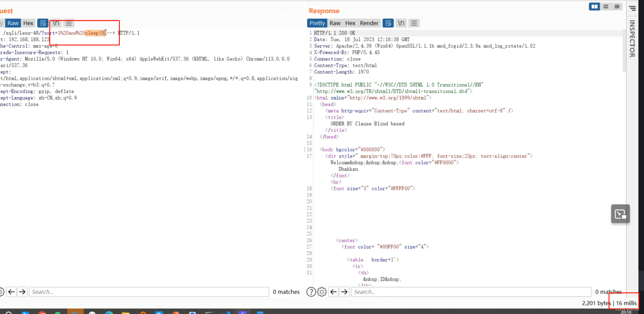644x314 pixels.
Task: Click the Server Apache/2.4.39 response header
Action: (x=425, y=46)
